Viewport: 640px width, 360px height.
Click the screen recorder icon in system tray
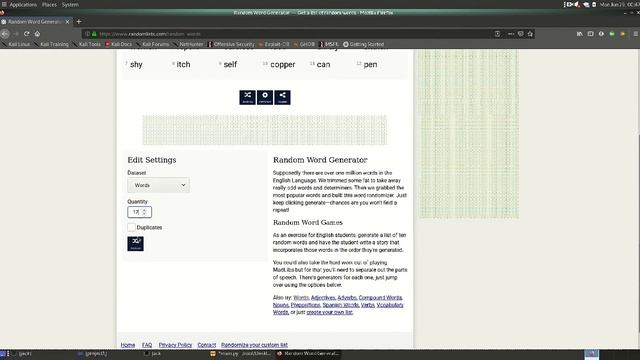569,4
